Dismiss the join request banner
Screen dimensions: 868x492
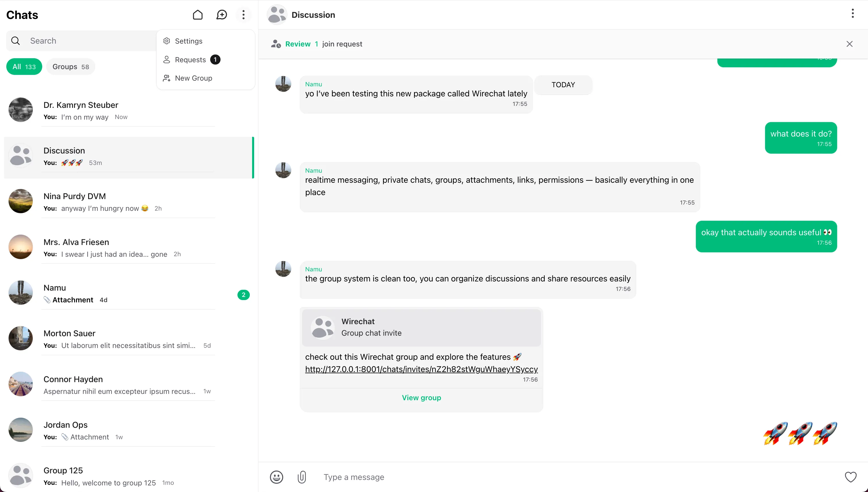tap(849, 44)
